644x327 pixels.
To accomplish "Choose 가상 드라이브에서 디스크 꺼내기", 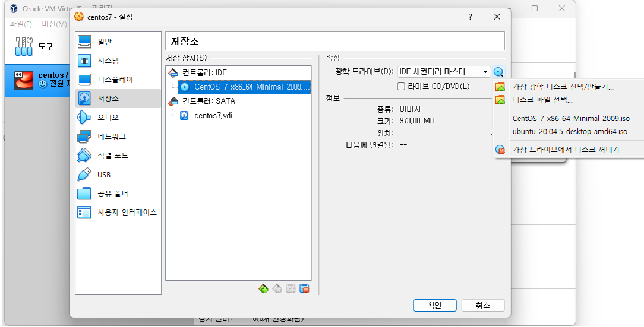I will pos(566,150).
